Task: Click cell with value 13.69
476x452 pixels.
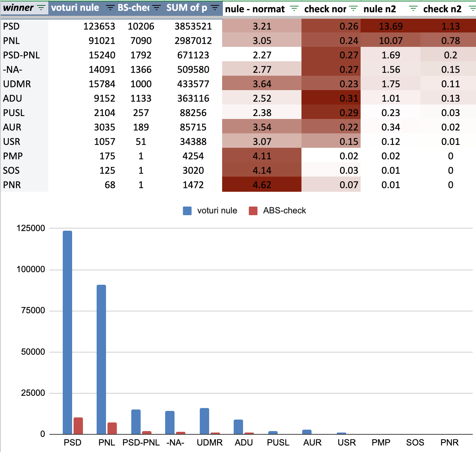Action: (x=391, y=26)
